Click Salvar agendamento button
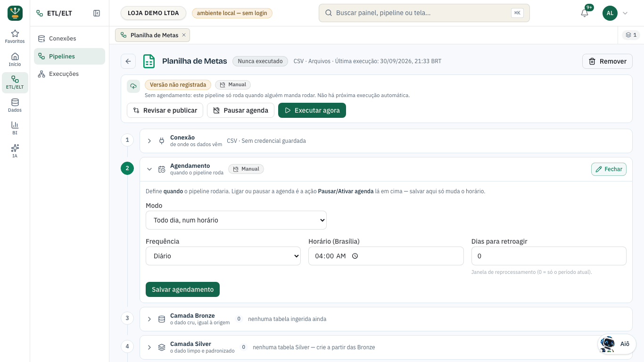 pos(182,289)
